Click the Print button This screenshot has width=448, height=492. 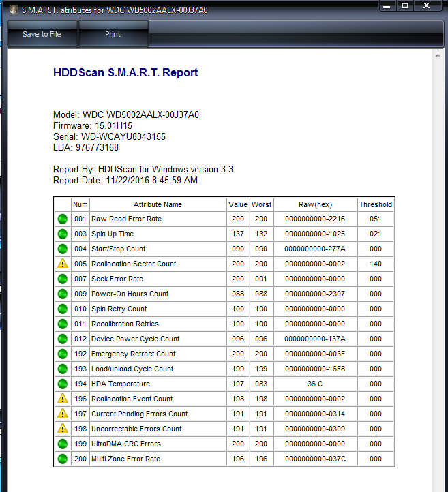point(113,34)
